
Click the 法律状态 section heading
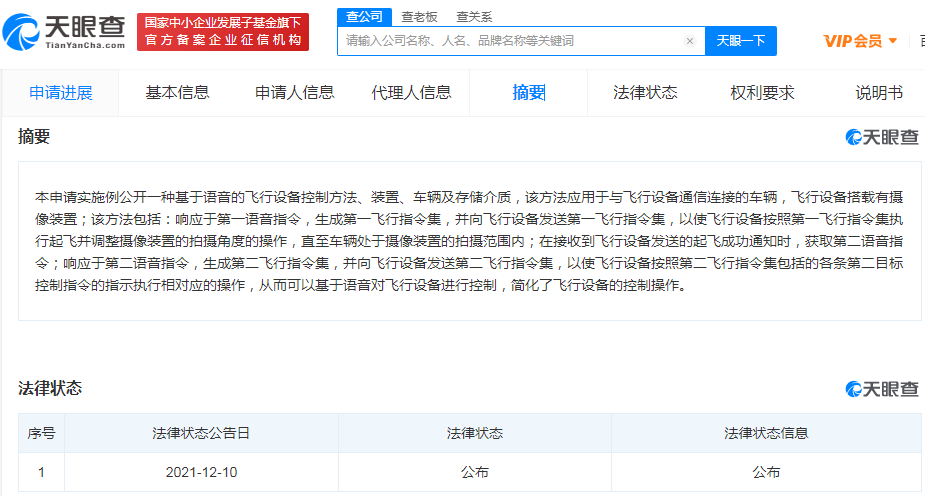(50, 388)
